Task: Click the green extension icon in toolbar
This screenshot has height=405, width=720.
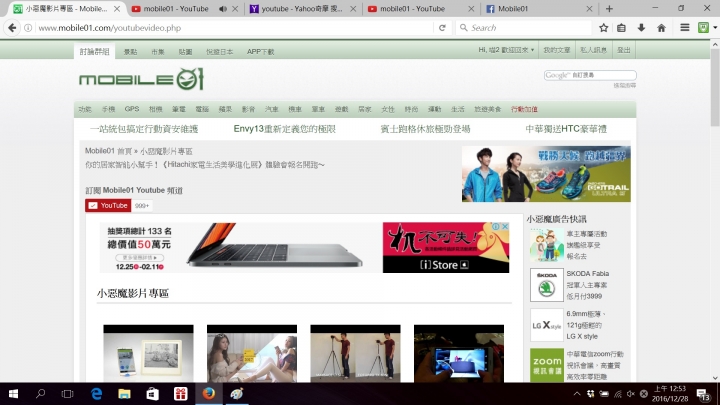Action: pos(703,28)
